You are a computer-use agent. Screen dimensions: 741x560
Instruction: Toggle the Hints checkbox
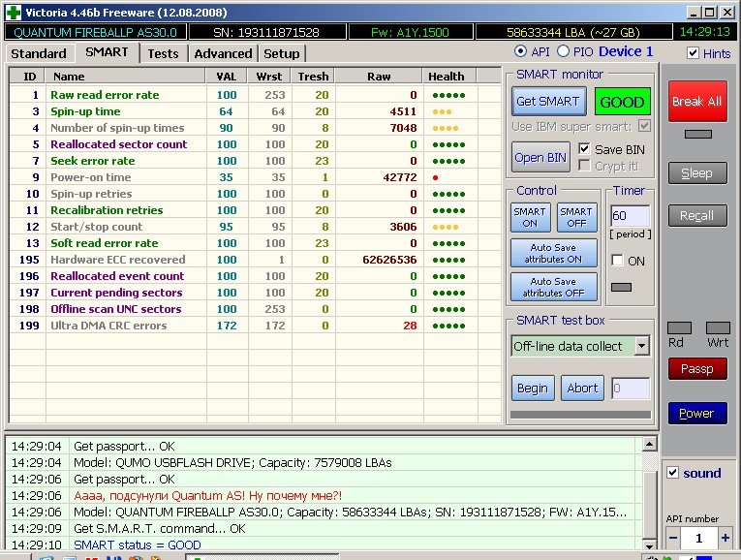pos(693,53)
